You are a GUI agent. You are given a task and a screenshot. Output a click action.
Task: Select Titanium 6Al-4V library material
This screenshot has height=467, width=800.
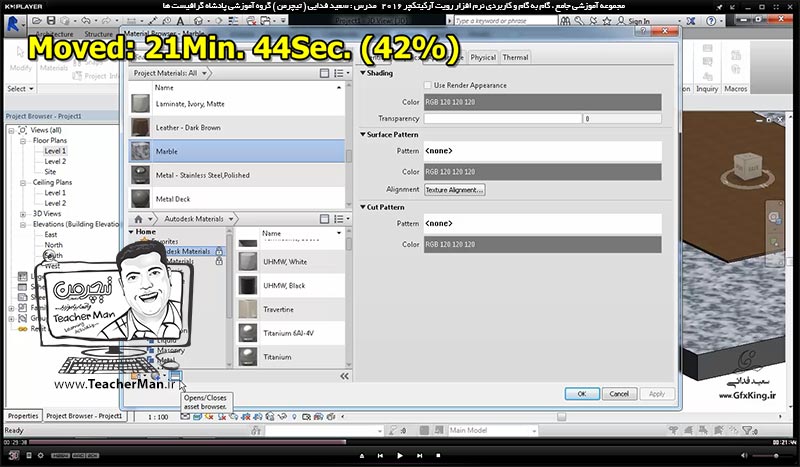(x=290, y=333)
